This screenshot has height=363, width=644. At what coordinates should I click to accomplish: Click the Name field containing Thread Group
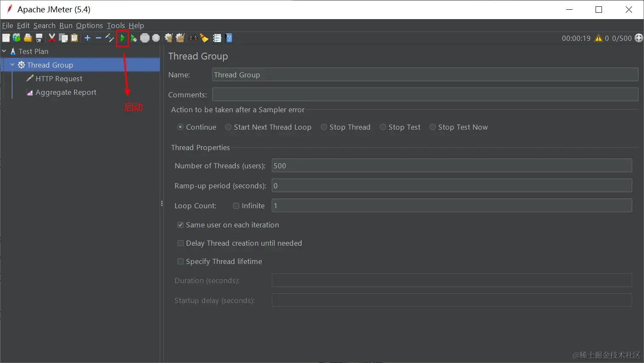point(425,75)
